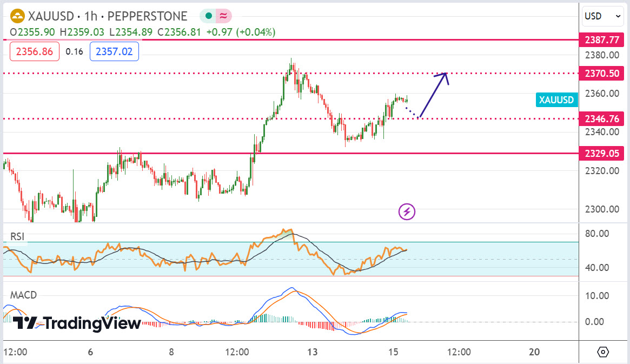
Task: Open the USD currency dropdown
Action: pyautogui.click(x=603, y=16)
